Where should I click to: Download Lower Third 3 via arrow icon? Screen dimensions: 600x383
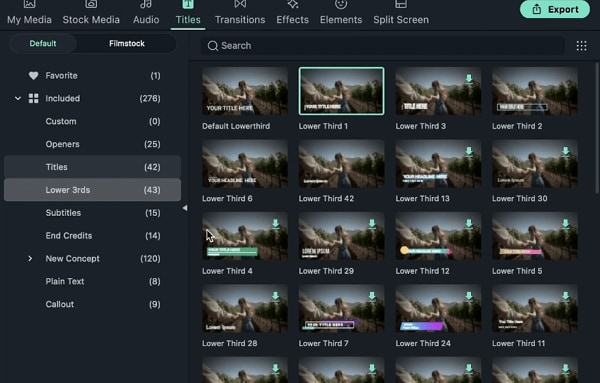(469, 79)
